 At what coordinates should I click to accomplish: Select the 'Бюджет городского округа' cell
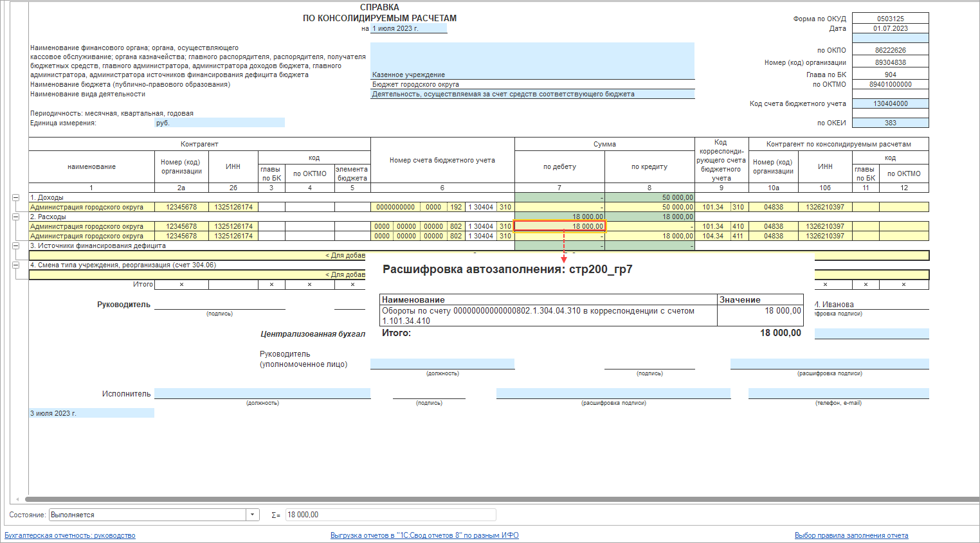pyautogui.click(x=532, y=84)
